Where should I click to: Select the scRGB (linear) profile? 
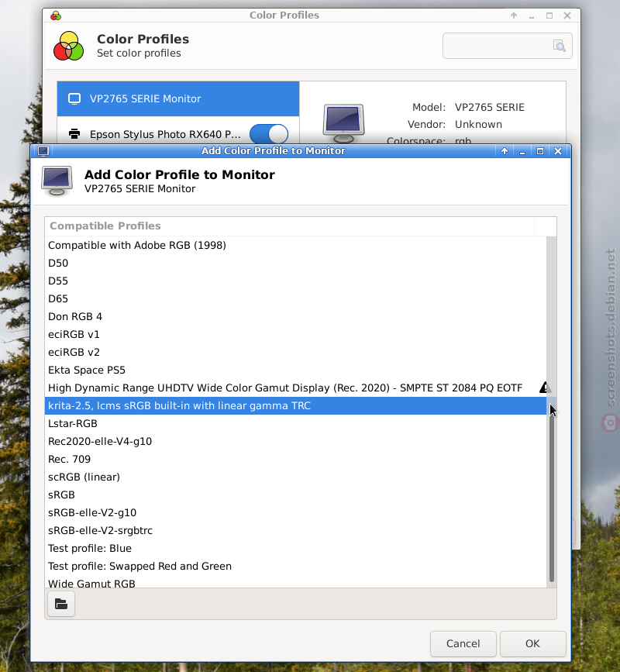295,477
